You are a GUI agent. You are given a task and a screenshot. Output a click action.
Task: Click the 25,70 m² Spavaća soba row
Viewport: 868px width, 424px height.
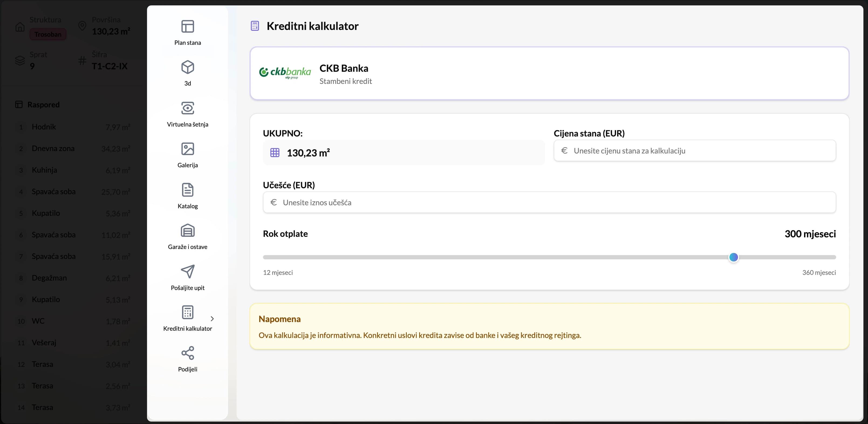[73, 192]
